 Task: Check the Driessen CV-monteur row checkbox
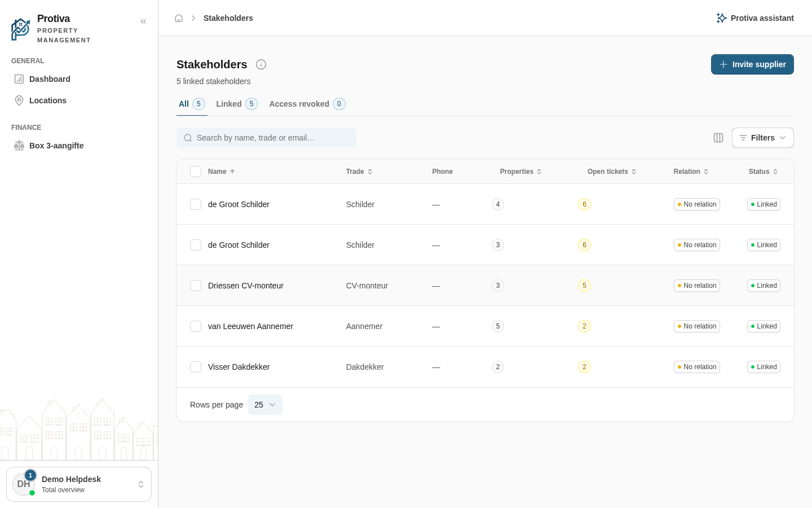point(196,286)
